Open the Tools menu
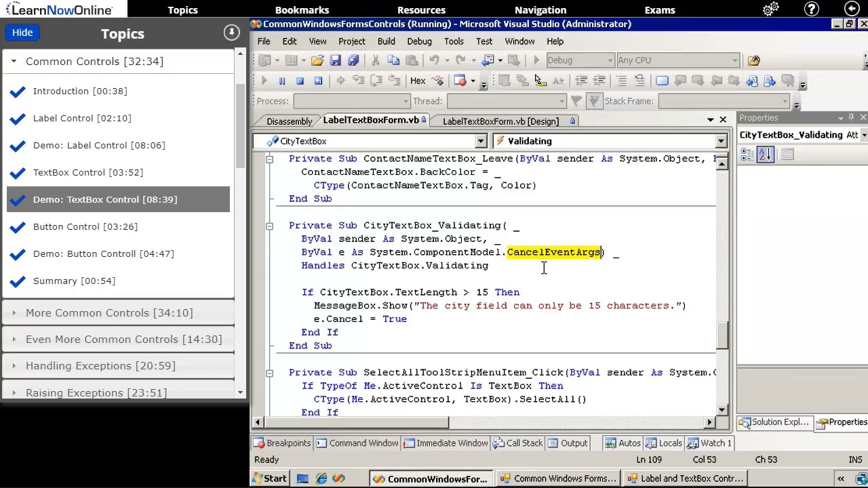Viewport: 868px width, 488px height. tap(454, 41)
